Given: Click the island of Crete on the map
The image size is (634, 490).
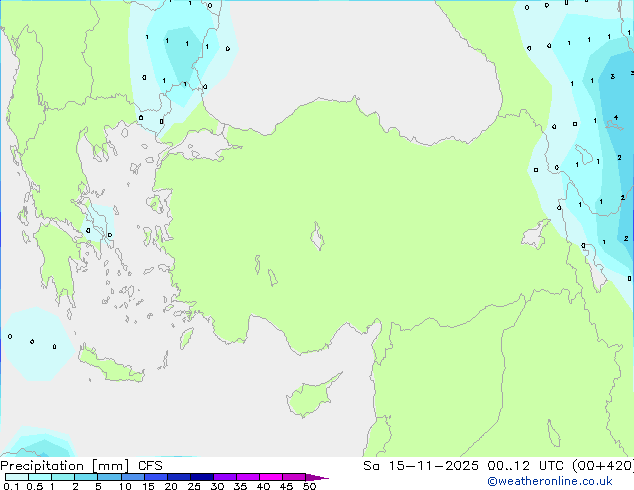Looking at the screenshot, I should (x=110, y=364).
